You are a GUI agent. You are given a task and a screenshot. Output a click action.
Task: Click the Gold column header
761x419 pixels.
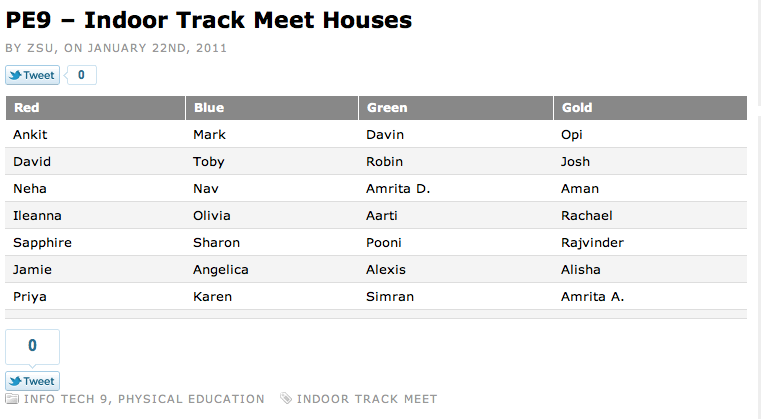pos(577,108)
